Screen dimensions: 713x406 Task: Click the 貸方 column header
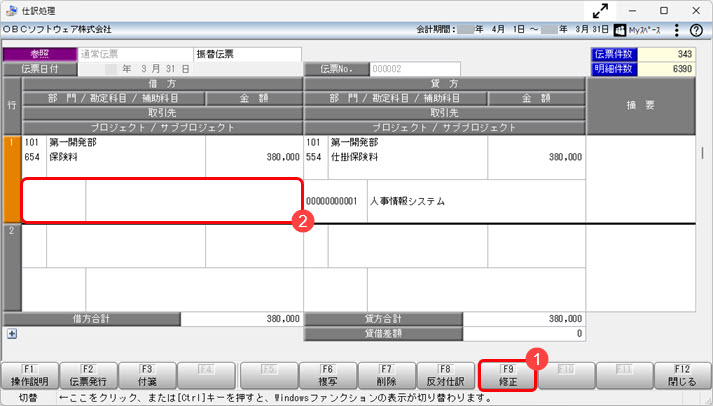point(444,84)
